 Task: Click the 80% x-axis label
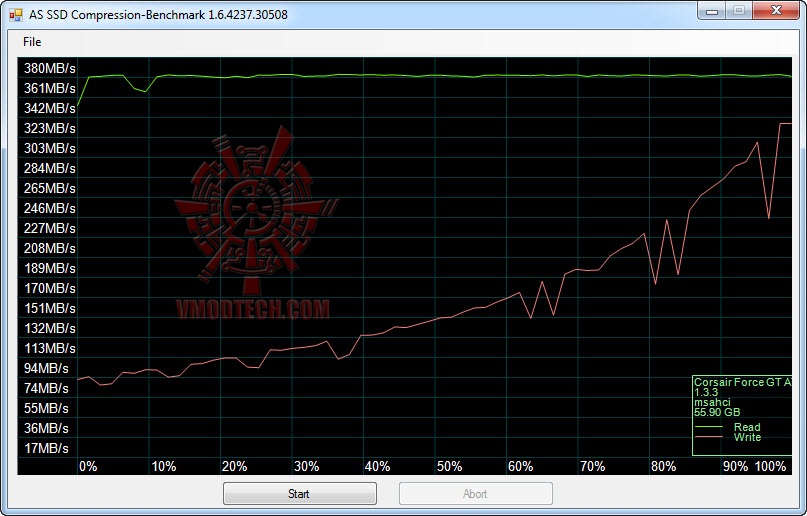(664, 467)
